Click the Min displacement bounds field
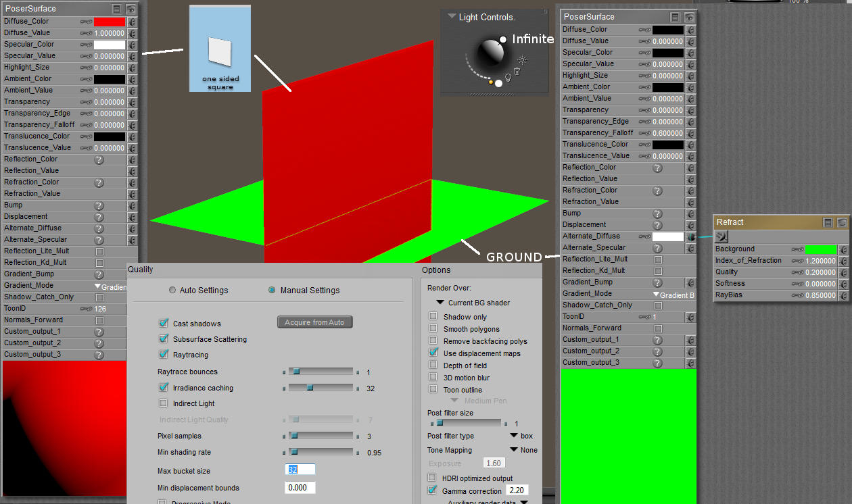852x504 pixels. (x=301, y=487)
